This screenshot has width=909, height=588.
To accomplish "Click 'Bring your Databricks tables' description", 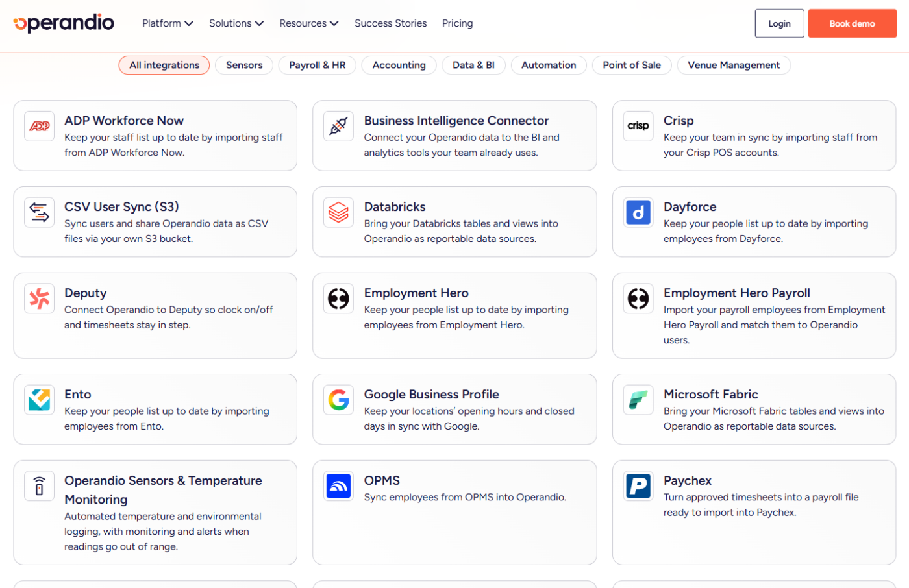I will [x=461, y=231].
